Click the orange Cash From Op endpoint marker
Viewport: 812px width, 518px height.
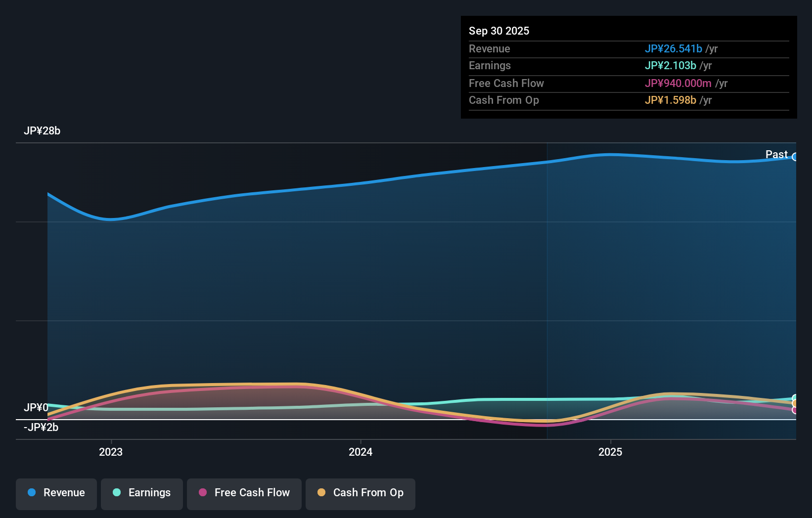795,404
